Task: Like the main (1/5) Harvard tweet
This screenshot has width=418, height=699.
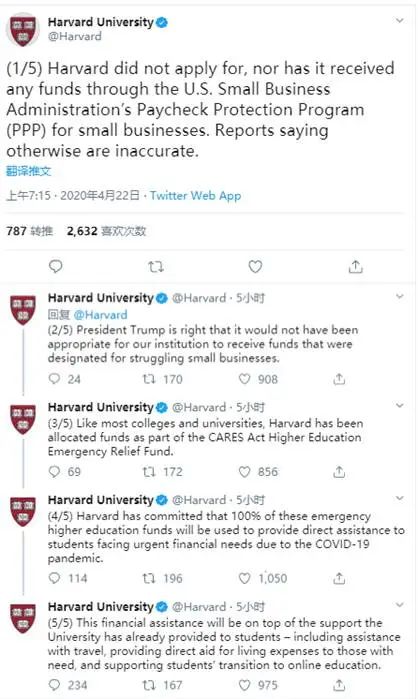Action: point(255,267)
